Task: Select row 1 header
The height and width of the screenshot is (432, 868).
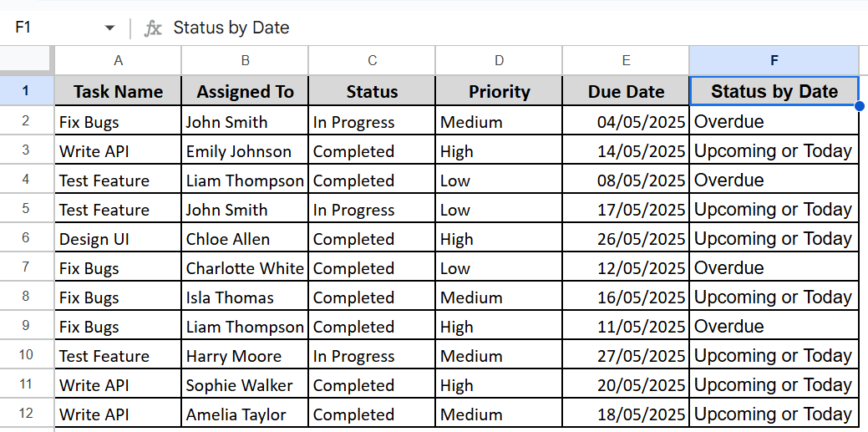Action: click(27, 91)
